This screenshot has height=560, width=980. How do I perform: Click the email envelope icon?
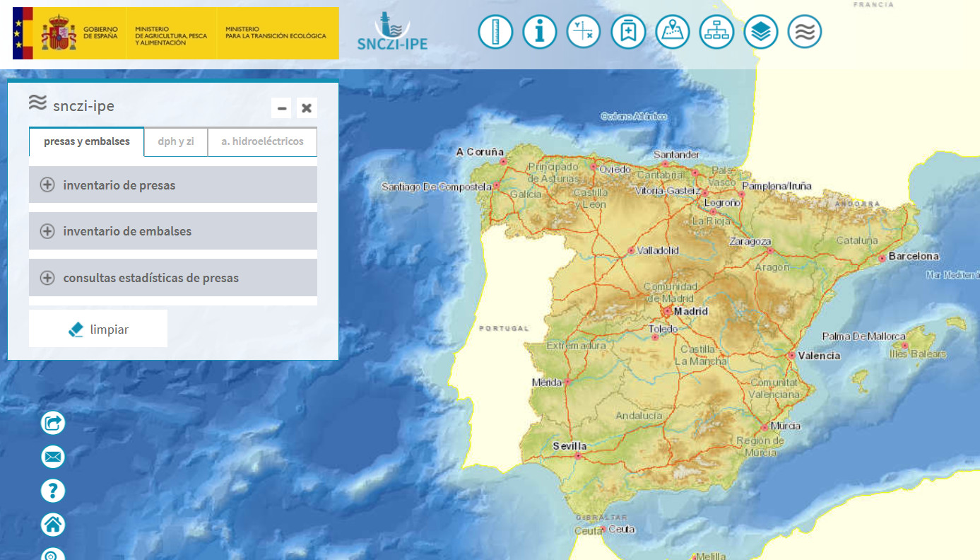[53, 457]
